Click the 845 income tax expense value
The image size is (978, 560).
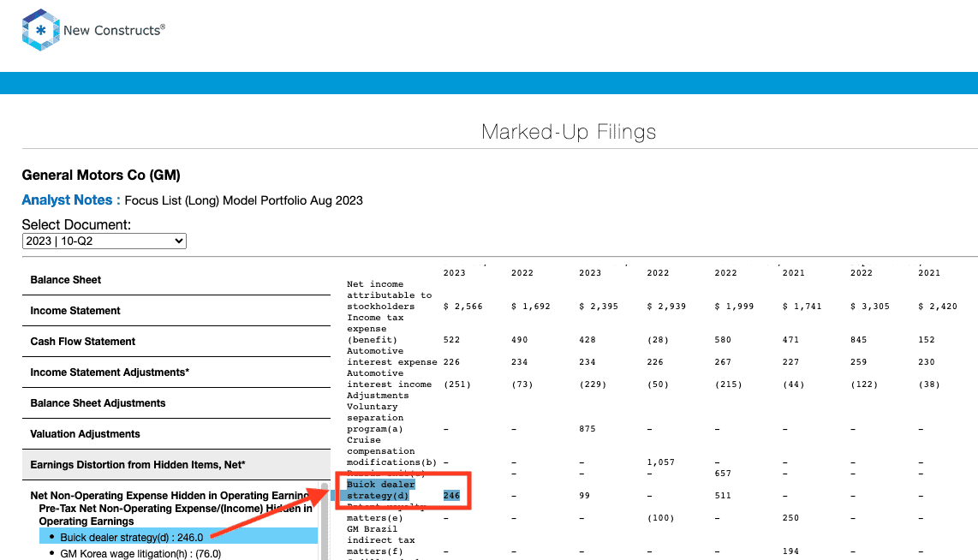859,340
